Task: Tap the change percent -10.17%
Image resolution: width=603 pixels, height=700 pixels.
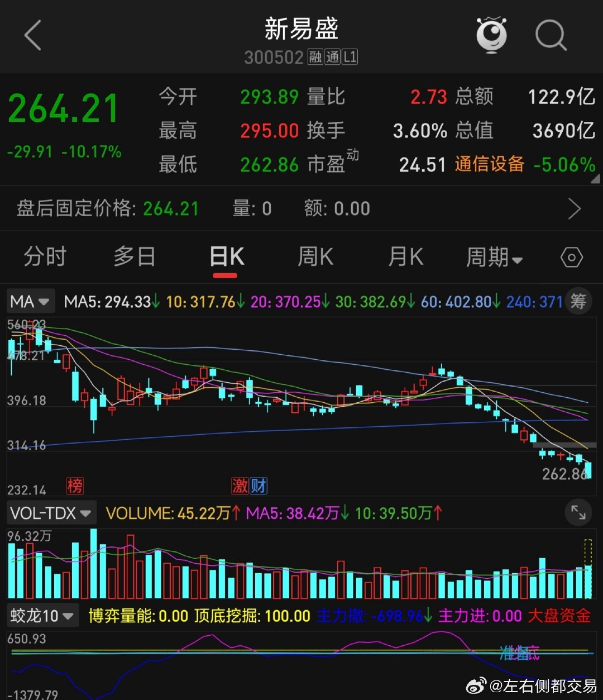Action: pyautogui.click(x=92, y=151)
